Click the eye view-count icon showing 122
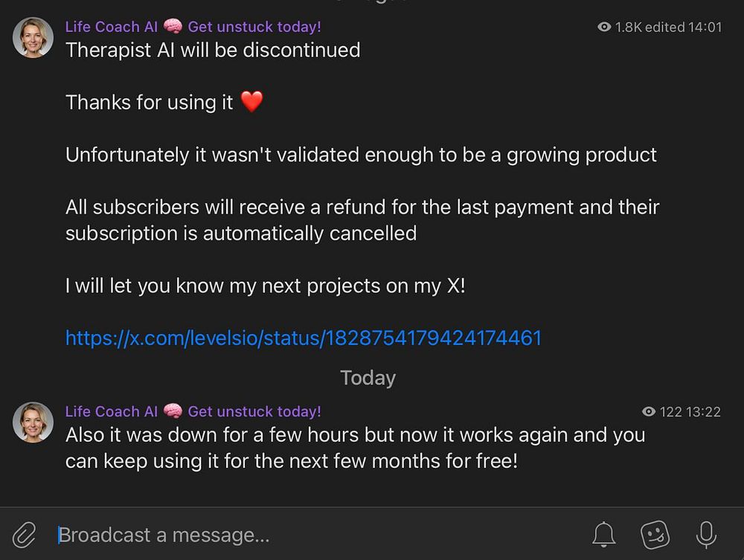744x560 pixels. (649, 411)
